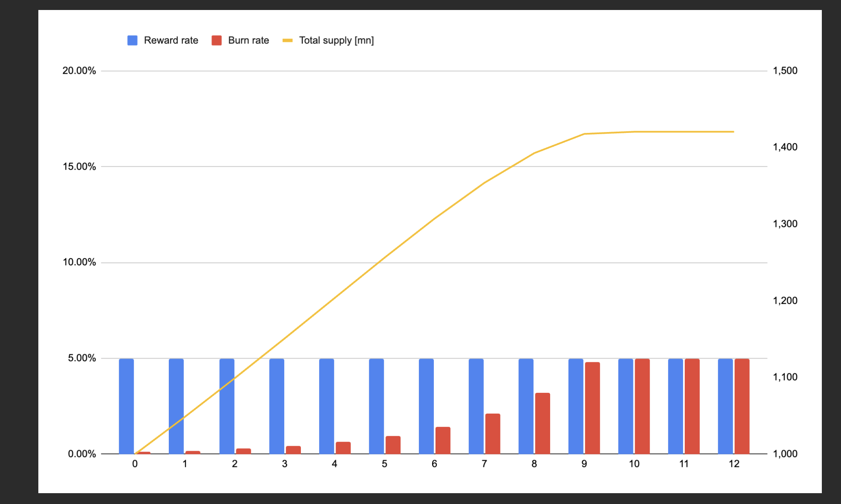Image resolution: width=841 pixels, height=504 pixels.
Task: Click the red Burn rate bar at x=6
Action: pyautogui.click(x=443, y=440)
